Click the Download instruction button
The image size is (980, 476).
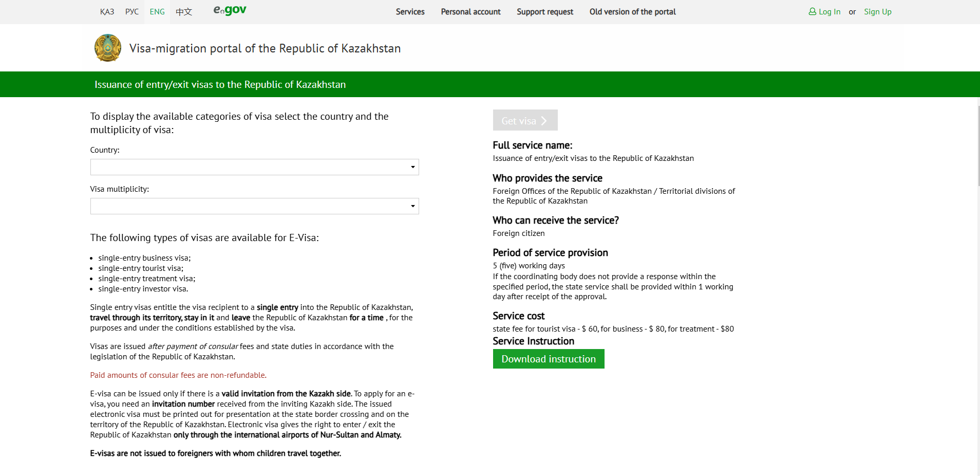click(548, 359)
